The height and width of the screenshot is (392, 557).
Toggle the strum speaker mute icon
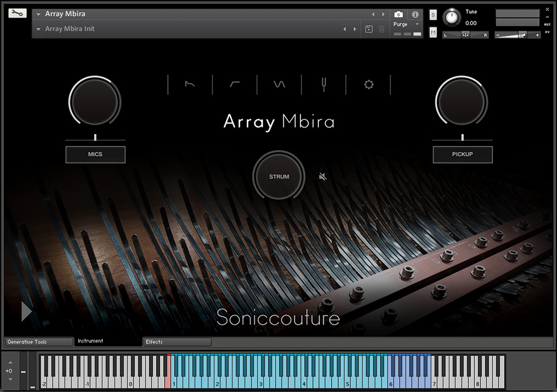[x=323, y=176]
